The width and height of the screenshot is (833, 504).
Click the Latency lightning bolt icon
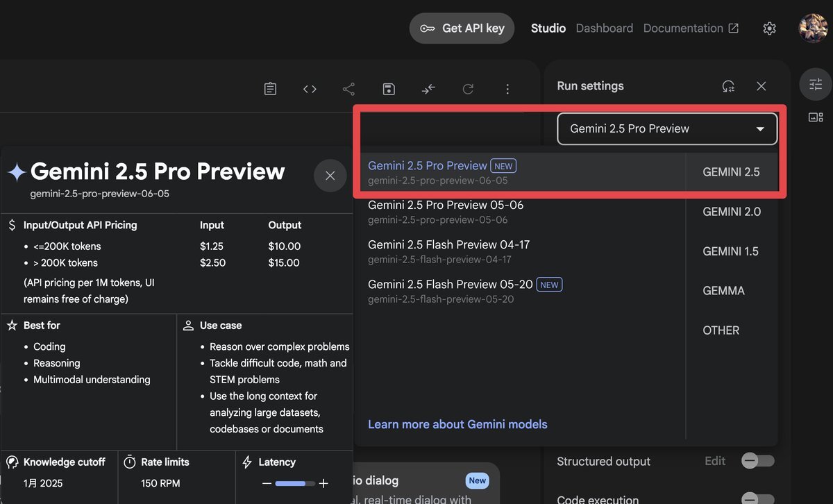[x=247, y=462]
